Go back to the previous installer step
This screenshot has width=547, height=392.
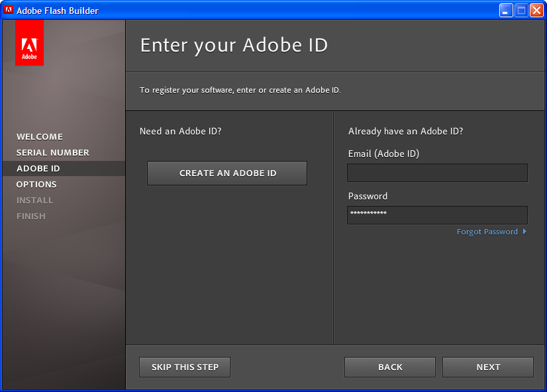(x=389, y=367)
